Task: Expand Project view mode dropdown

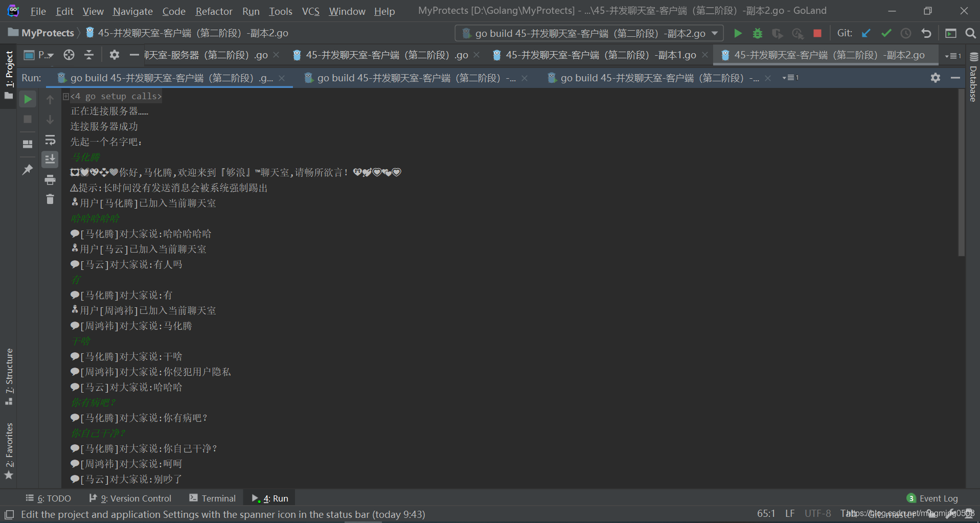Action: 39,55
